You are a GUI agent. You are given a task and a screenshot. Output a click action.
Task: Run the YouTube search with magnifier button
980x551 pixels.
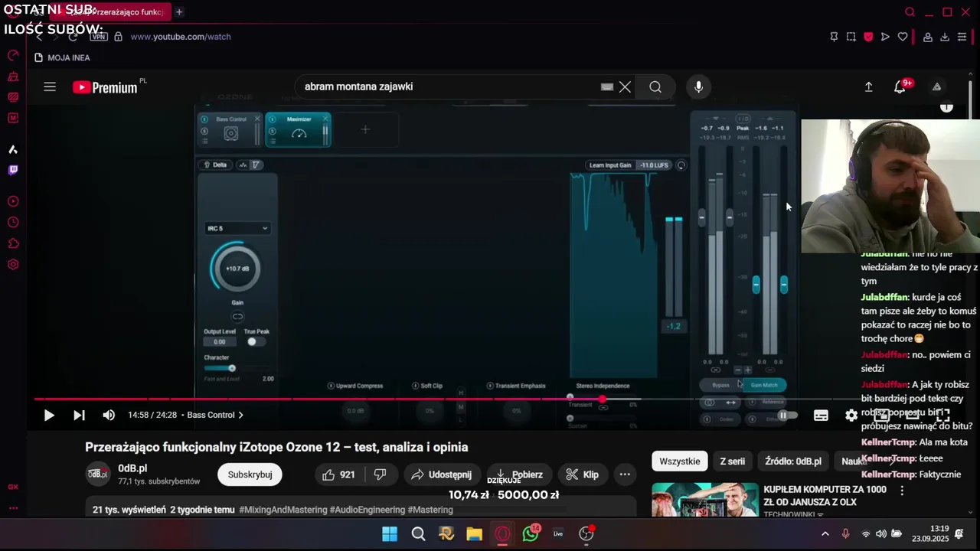655,86
